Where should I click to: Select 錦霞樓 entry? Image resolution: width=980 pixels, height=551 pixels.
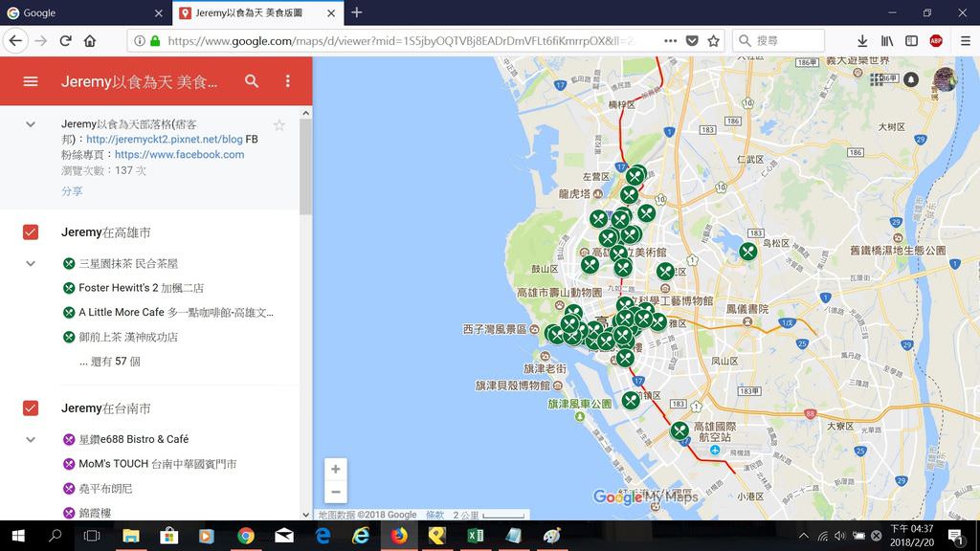click(95, 513)
